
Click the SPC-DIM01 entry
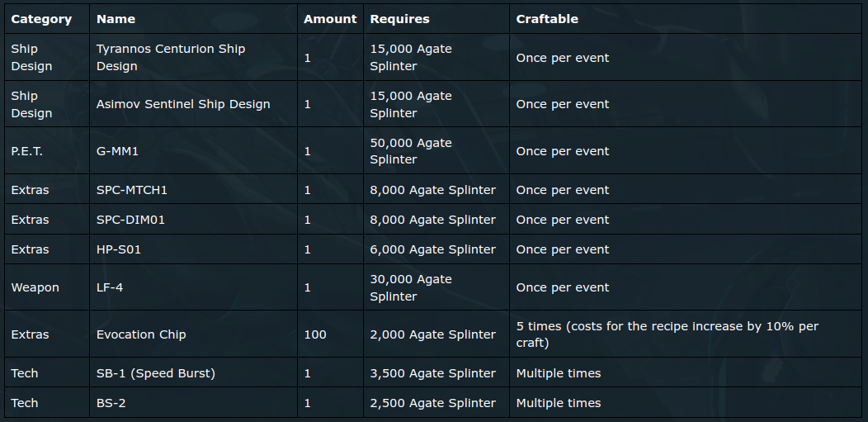point(130,220)
